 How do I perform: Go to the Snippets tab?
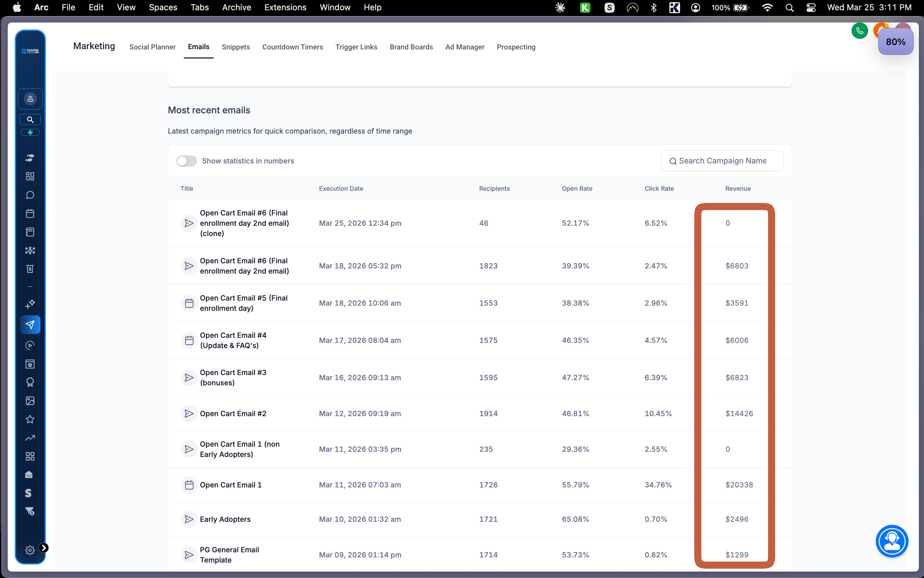pos(235,47)
